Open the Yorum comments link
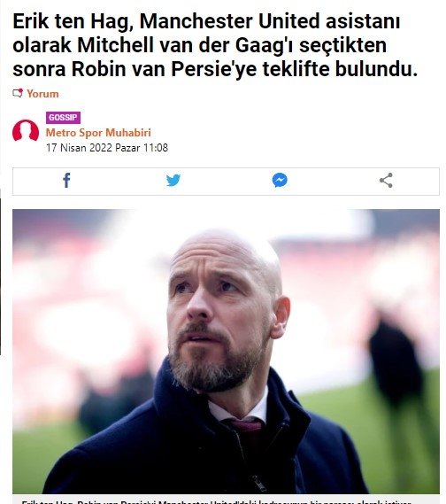The height and width of the screenshot is (504, 446). [42, 94]
